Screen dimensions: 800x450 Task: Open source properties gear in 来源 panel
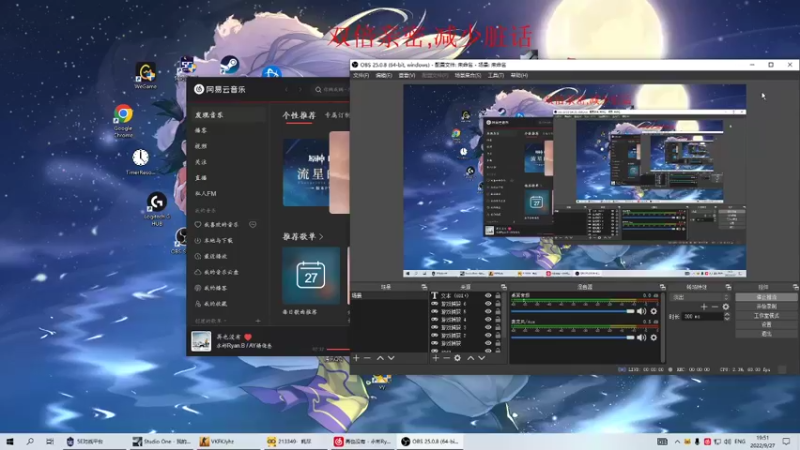(x=458, y=358)
